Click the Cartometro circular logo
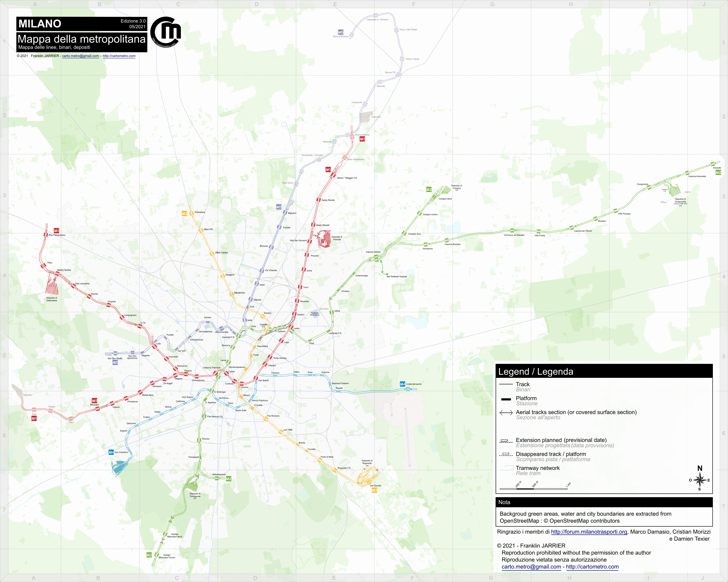Image resolution: width=728 pixels, height=582 pixels. pos(166,32)
